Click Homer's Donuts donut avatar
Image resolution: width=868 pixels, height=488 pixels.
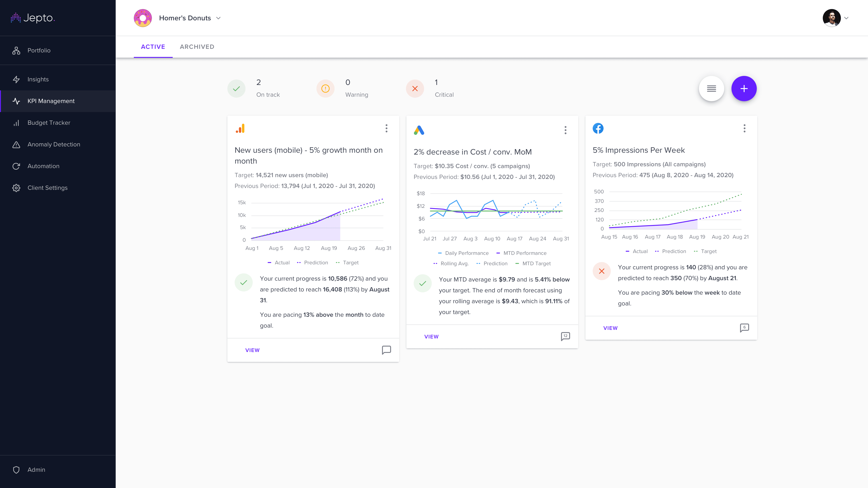(143, 18)
